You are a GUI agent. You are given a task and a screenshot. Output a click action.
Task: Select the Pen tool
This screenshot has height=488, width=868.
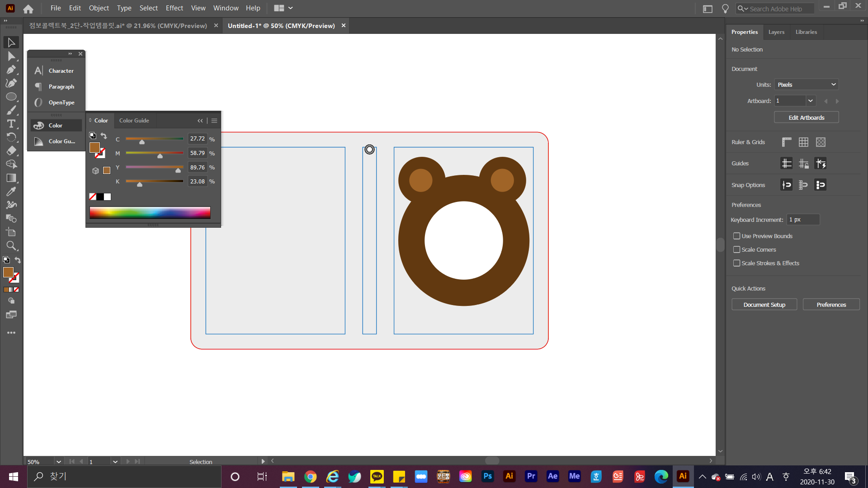click(x=11, y=70)
